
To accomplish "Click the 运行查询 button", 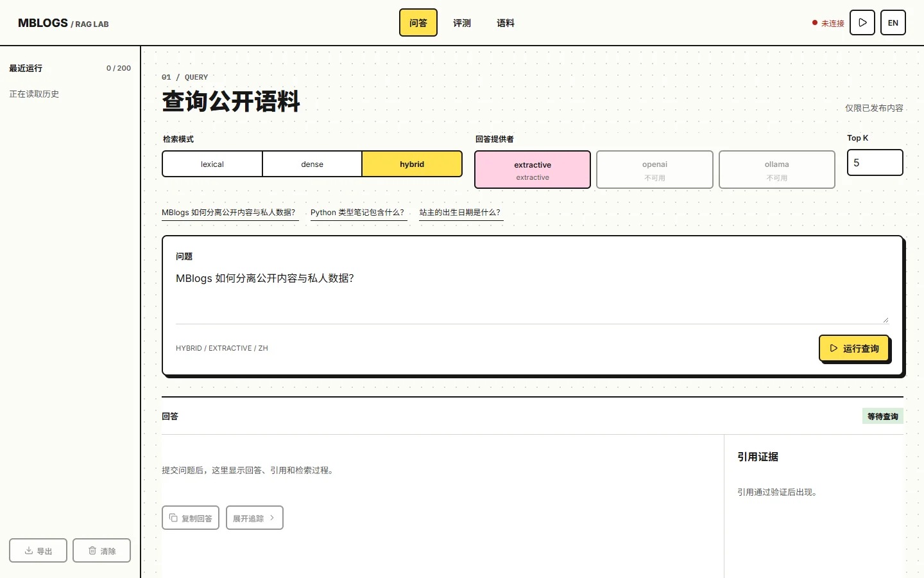I will (854, 348).
